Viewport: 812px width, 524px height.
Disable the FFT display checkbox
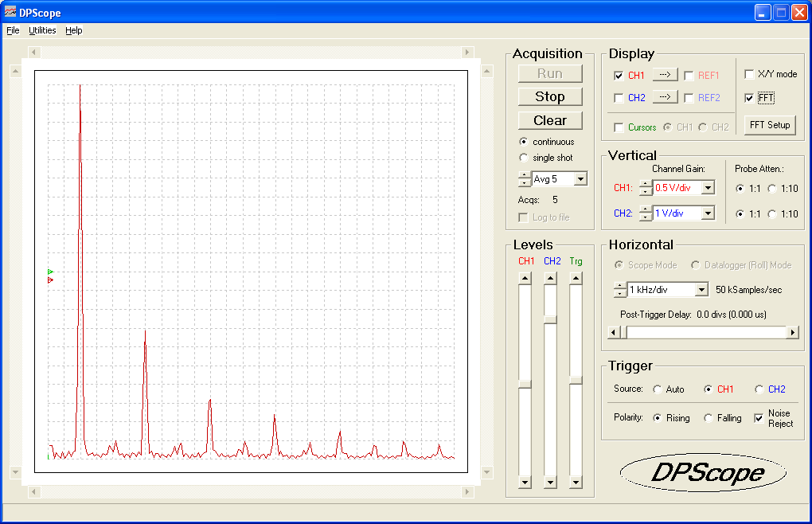[x=749, y=97]
